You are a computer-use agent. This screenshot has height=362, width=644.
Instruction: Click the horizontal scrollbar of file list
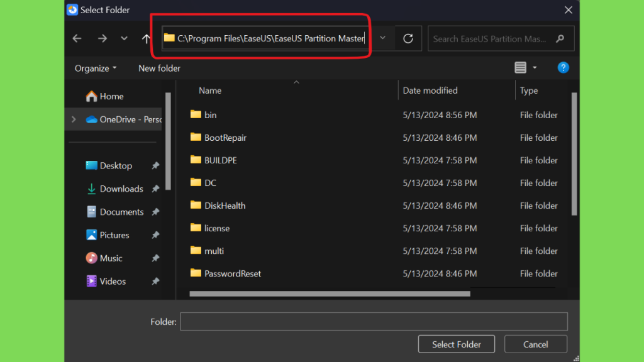[330, 294]
